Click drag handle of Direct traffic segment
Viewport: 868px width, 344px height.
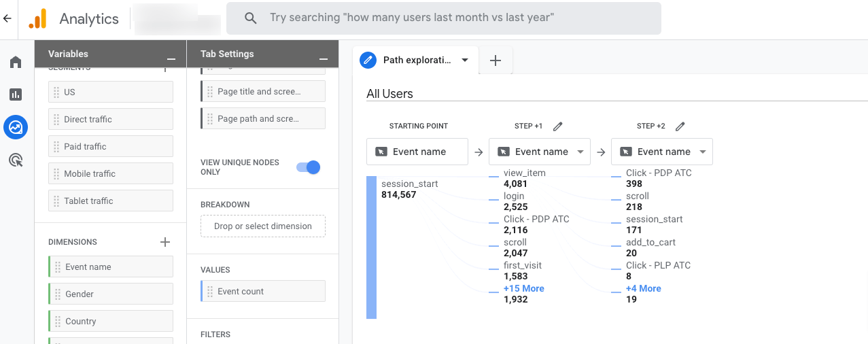pyautogui.click(x=56, y=119)
